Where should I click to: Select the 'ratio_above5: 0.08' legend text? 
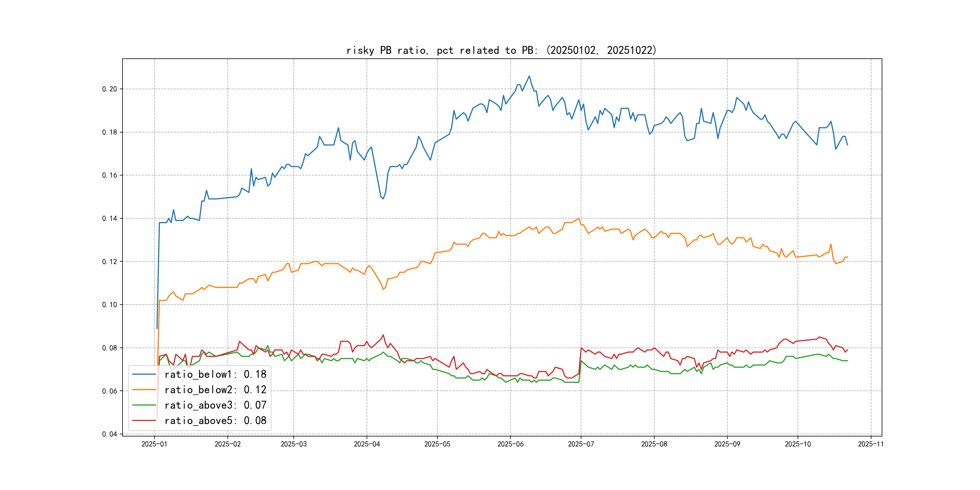click(215, 420)
